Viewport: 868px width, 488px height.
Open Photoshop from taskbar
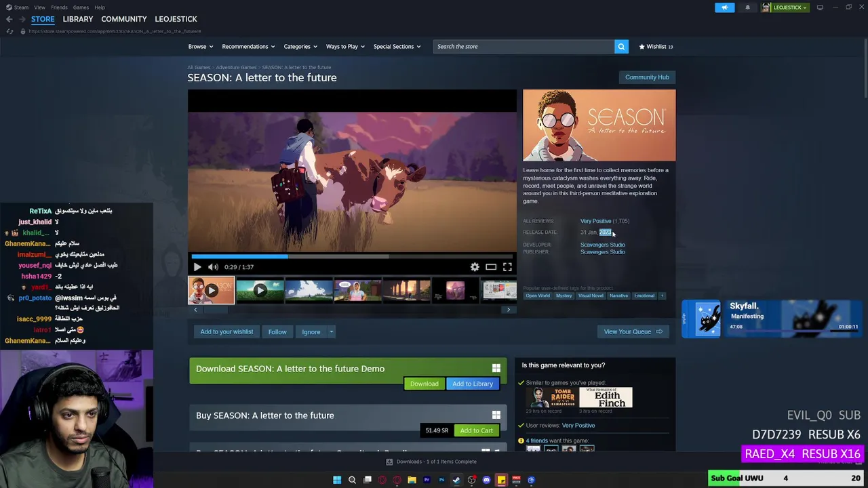(441, 480)
